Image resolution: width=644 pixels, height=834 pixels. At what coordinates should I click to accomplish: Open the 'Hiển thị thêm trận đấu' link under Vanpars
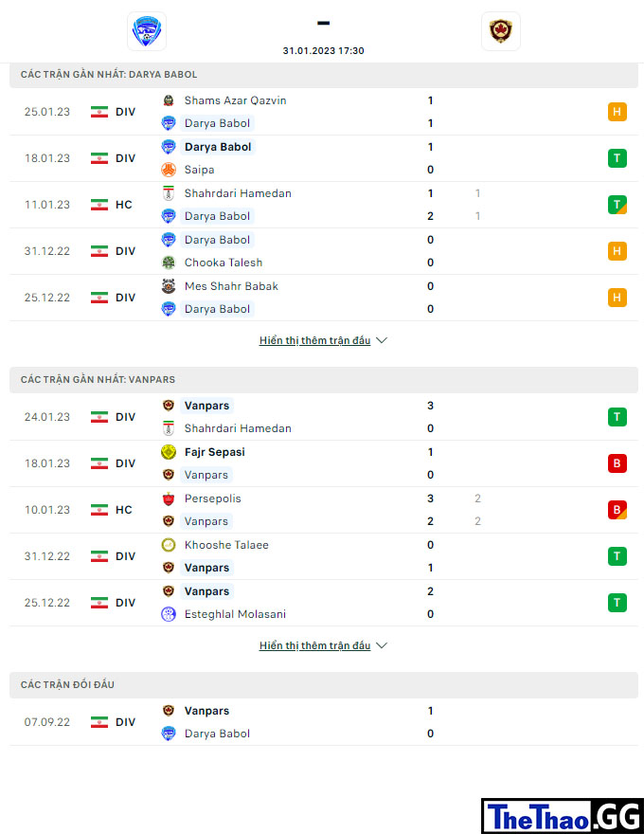click(x=314, y=645)
